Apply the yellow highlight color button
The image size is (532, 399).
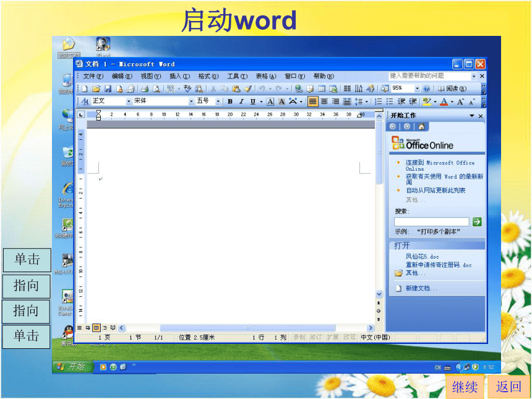tap(427, 101)
